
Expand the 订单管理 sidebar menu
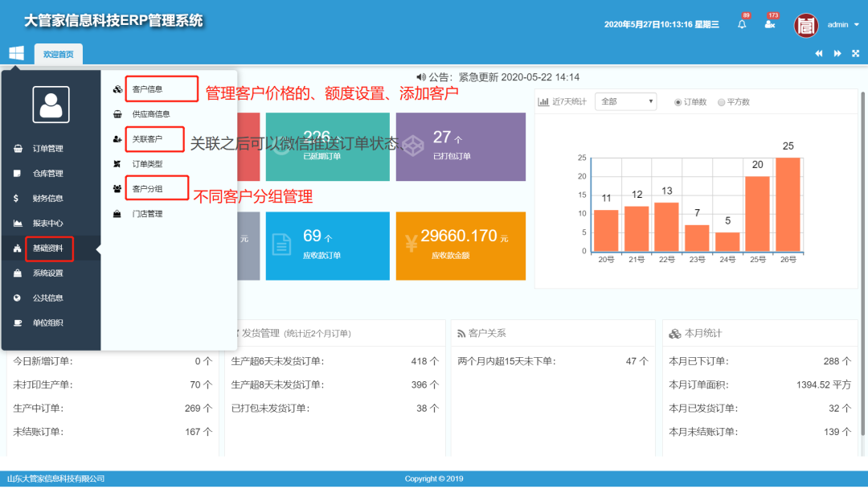coord(47,149)
